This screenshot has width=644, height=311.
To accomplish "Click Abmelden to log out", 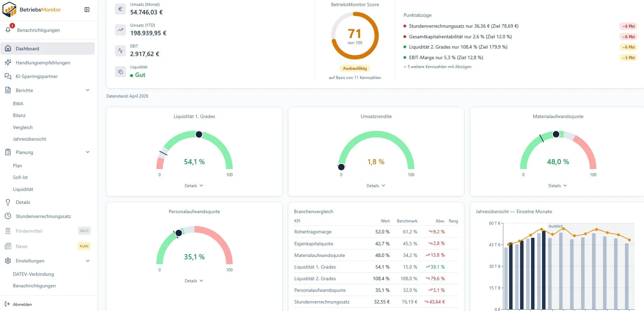I will coord(22,304).
